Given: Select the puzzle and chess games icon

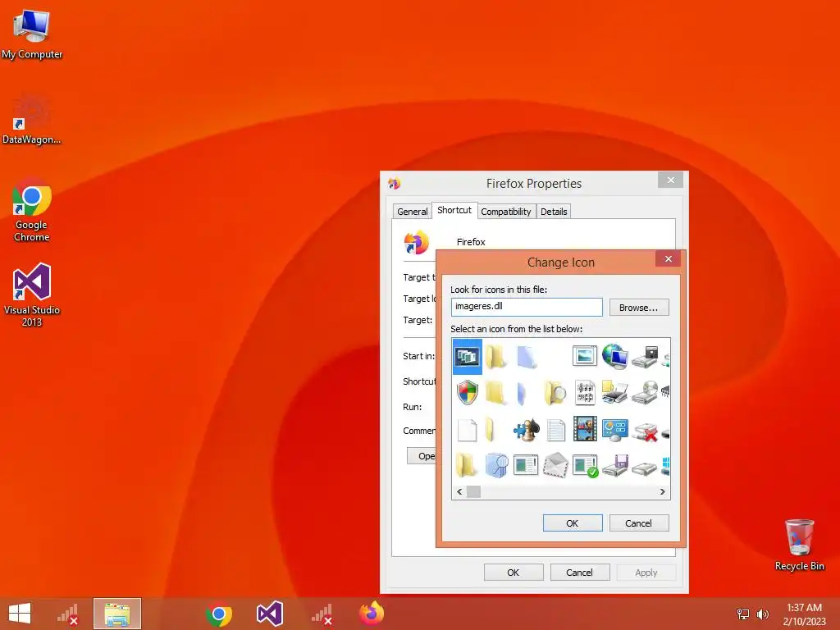Looking at the screenshot, I should (x=526, y=430).
